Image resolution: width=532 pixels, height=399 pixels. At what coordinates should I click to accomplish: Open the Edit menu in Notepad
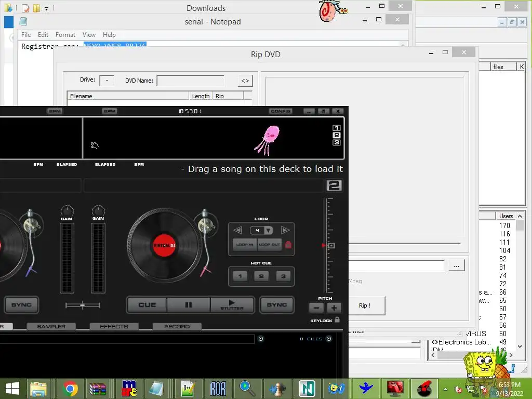tap(43, 35)
